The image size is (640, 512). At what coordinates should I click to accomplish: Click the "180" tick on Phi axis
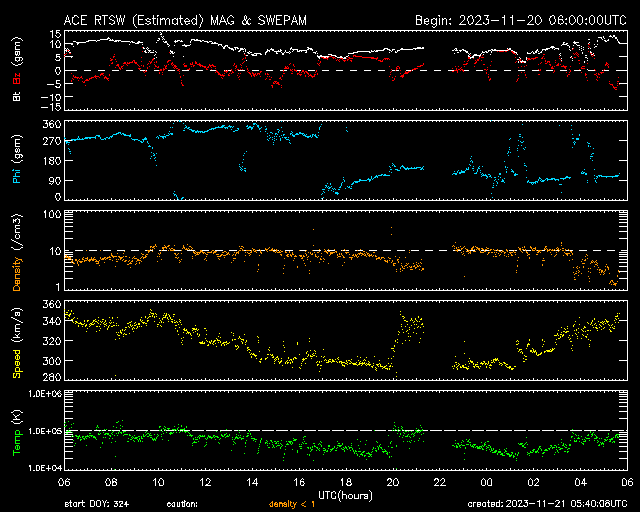(x=52, y=161)
